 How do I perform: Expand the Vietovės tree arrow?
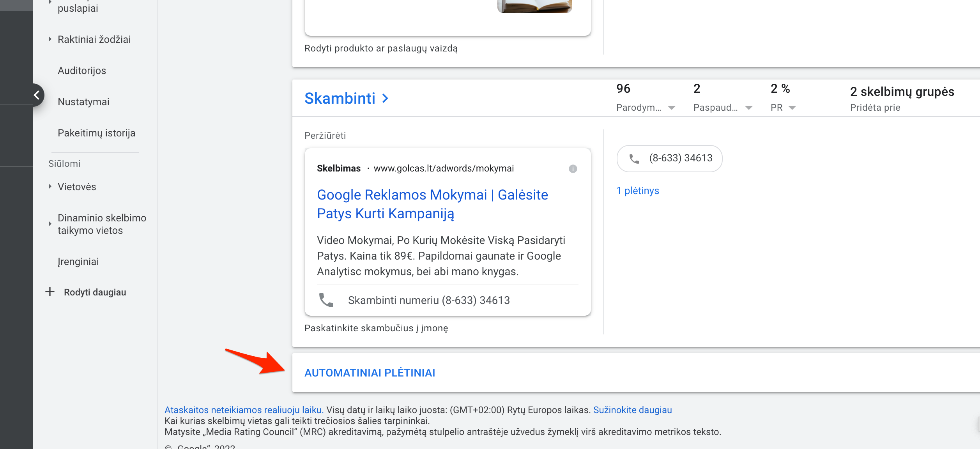[x=50, y=186]
